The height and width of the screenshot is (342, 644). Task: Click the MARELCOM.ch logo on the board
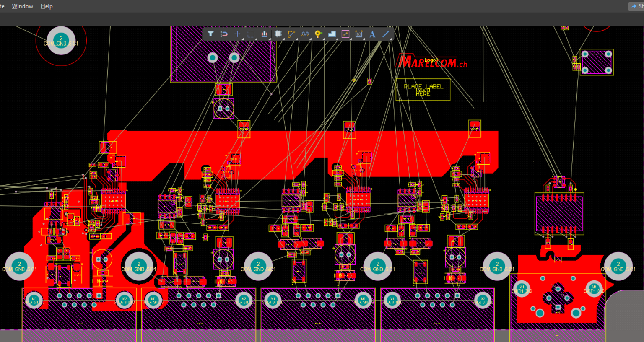click(432, 62)
